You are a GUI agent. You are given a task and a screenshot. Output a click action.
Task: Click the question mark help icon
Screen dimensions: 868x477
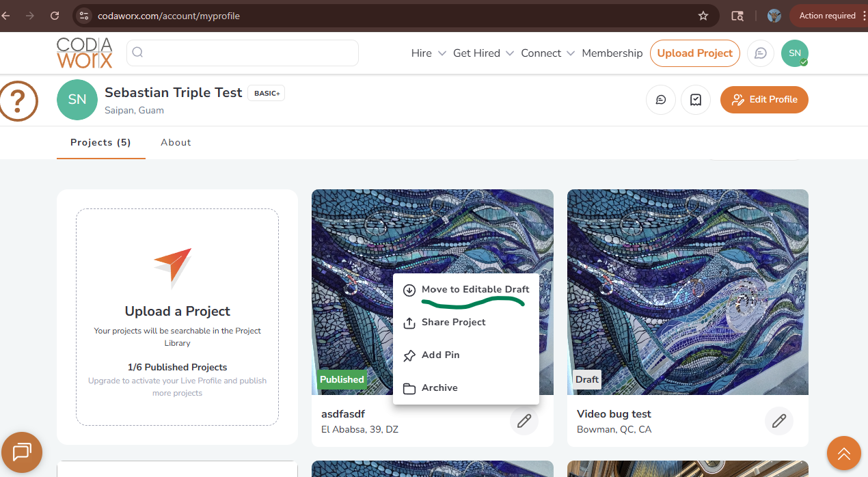coord(18,101)
